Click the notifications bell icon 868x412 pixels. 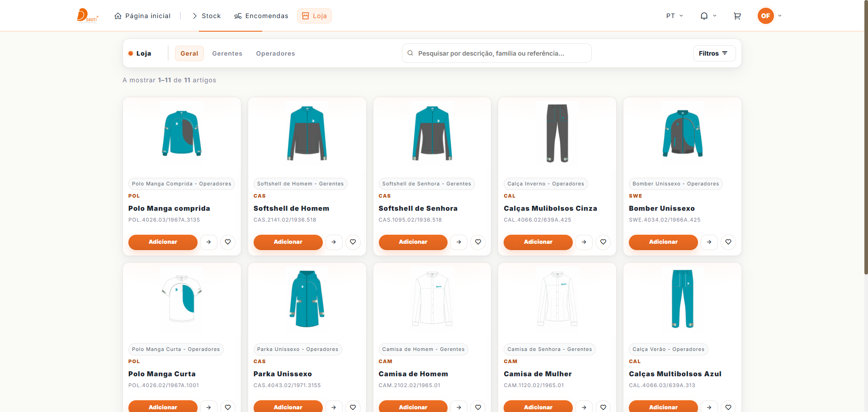pos(704,16)
